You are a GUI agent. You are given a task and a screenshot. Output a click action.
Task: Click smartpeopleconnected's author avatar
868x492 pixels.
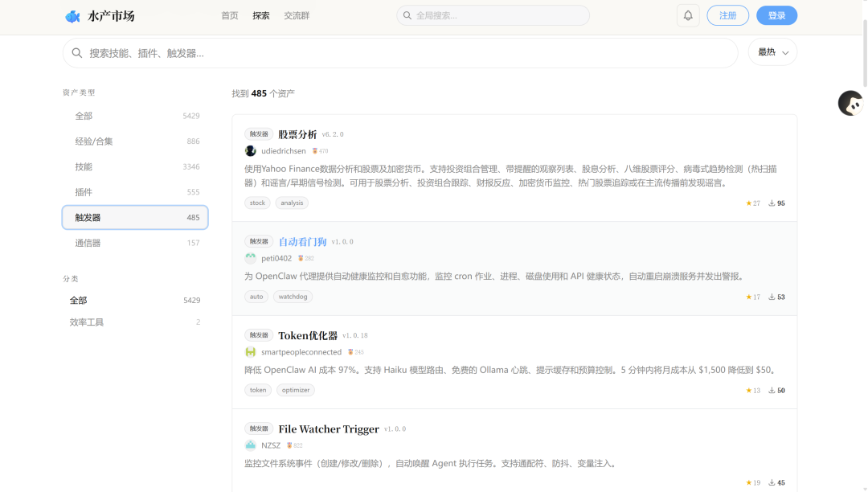point(251,352)
